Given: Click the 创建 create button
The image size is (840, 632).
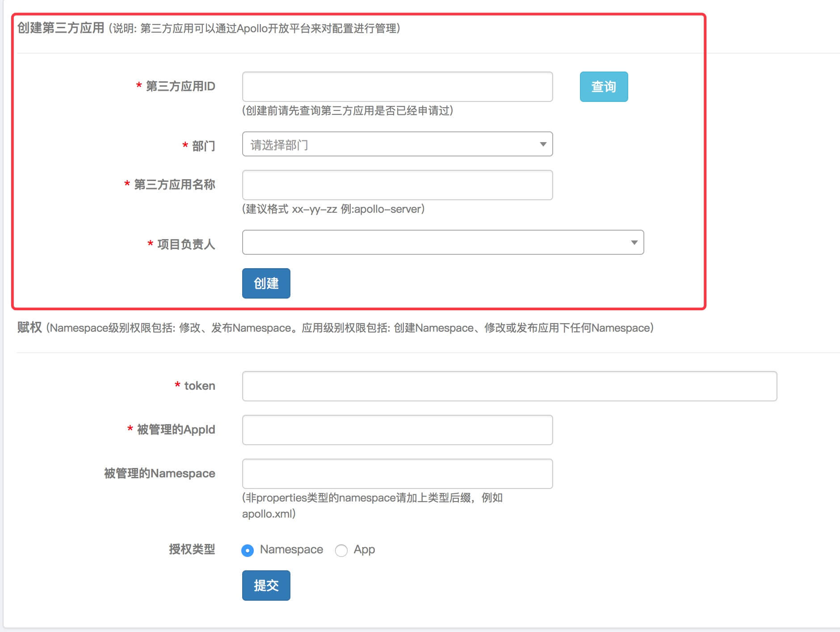Looking at the screenshot, I should (266, 283).
